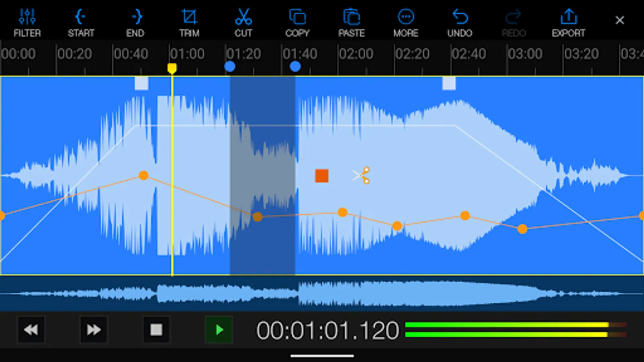Select the orange volume point at left waveform edge
The image size is (644, 362).
click(2, 216)
